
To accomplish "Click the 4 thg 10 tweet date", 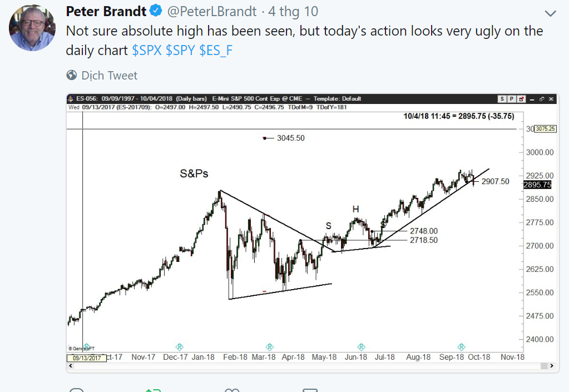I will (x=293, y=12).
